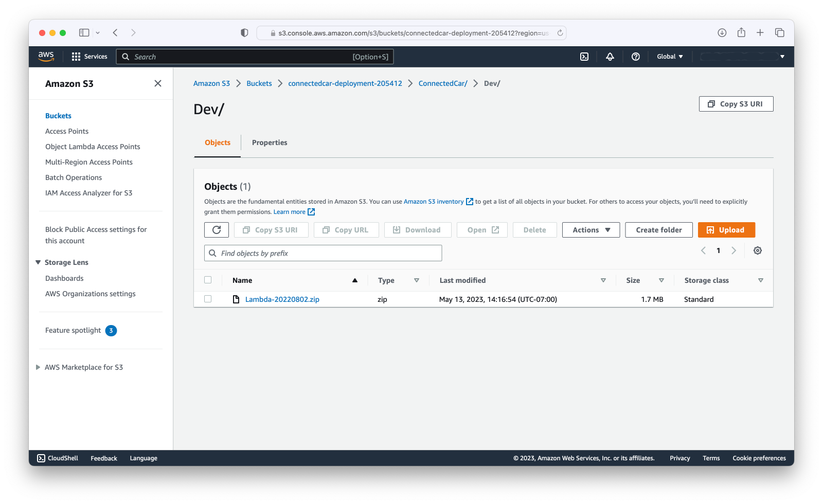Screen dimensions: 823x504
Task: Click the Lambda-20220802.zip file icon
Action: (x=236, y=299)
